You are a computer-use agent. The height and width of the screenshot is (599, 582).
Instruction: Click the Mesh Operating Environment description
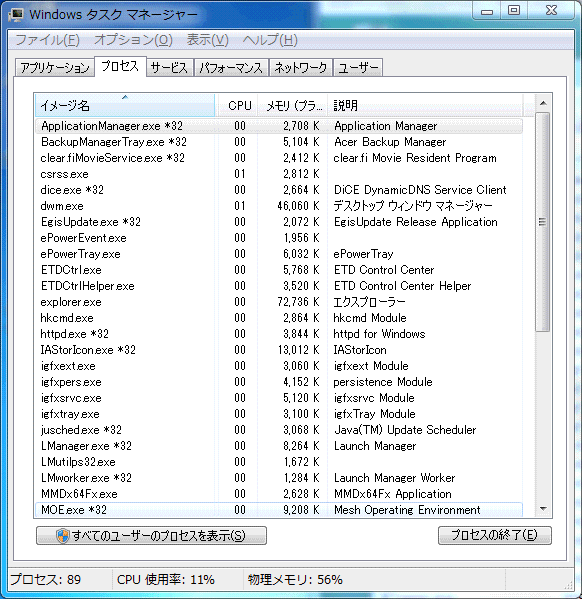click(x=407, y=510)
